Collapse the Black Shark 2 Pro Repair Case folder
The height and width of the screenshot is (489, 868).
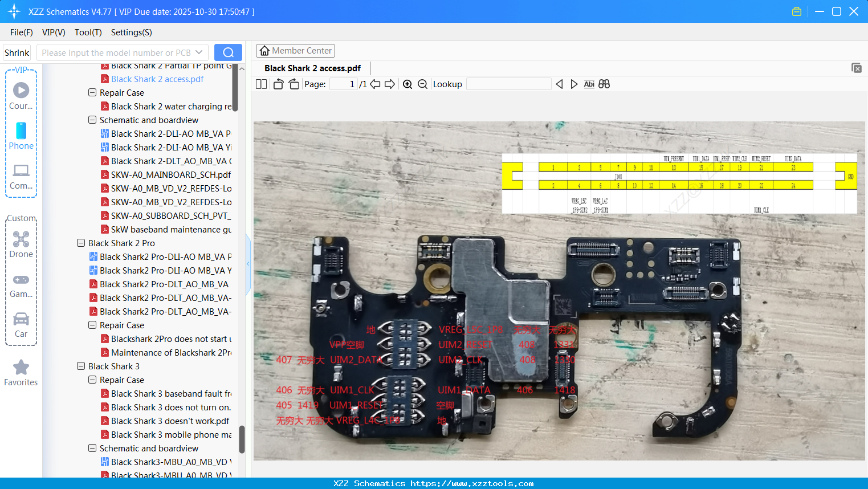(92, 325)
